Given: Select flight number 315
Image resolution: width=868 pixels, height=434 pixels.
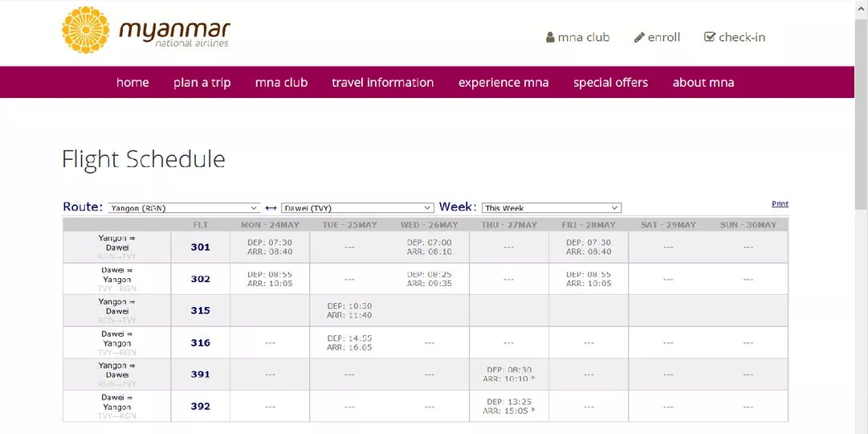Looking at the screenshot, I should pos(201,310).
